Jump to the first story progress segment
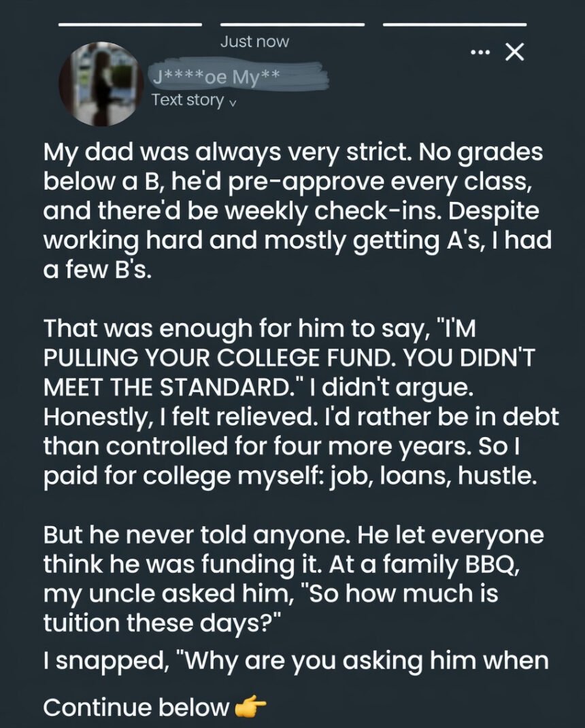The width and height of the screenshot is (585, 728). coord(130,24)
